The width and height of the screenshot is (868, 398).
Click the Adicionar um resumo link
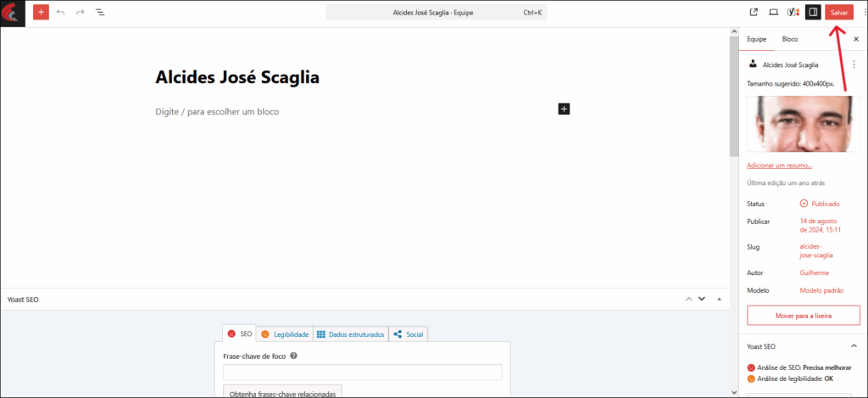tap(779, 165)
